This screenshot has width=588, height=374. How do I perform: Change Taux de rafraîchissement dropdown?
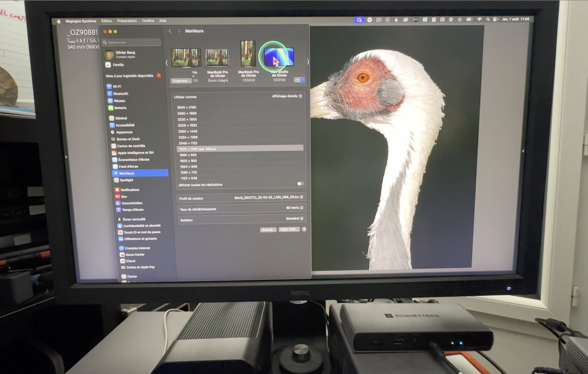tap(295, 208)
